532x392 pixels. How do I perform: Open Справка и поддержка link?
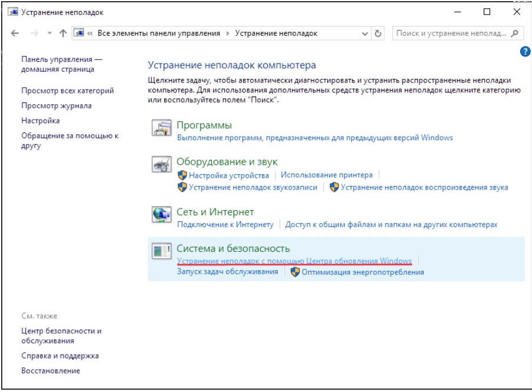(59, 356)
